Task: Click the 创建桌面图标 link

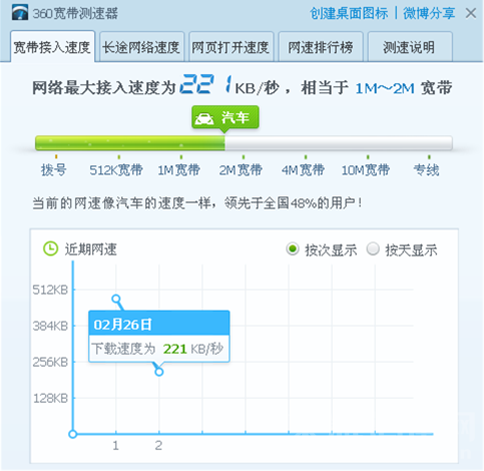Action: coord(349,14)
